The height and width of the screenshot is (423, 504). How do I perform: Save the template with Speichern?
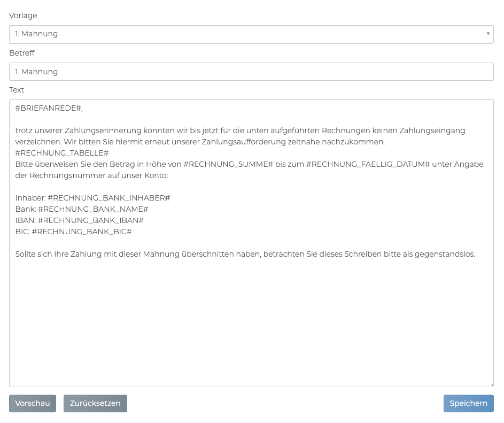click(468, 403)
